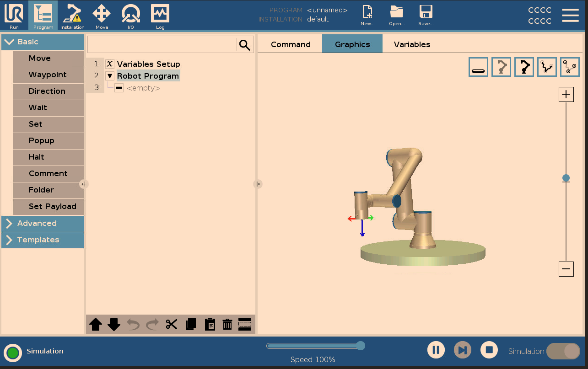Toggle shadow robot display
588x369 pixels.
[502, 67]
